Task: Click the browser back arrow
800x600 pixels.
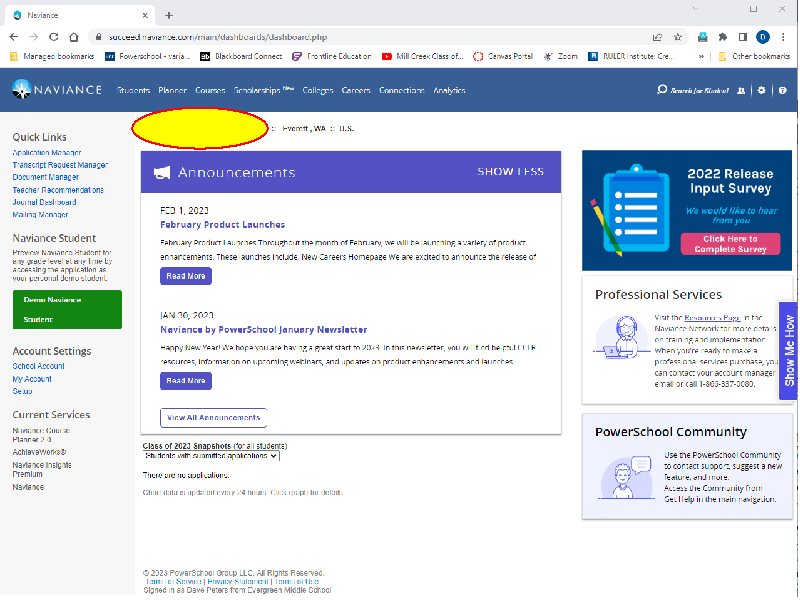Action: (x=14, y=37)
